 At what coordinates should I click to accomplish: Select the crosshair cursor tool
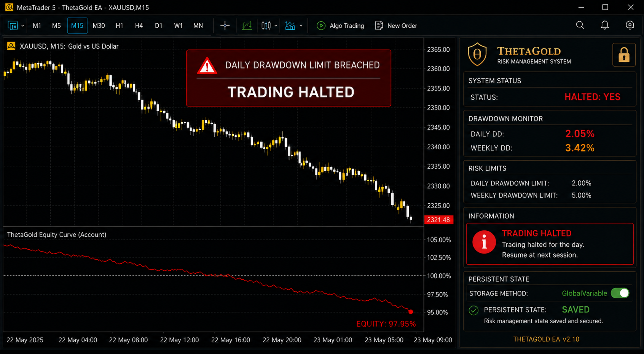coord(225,26)
